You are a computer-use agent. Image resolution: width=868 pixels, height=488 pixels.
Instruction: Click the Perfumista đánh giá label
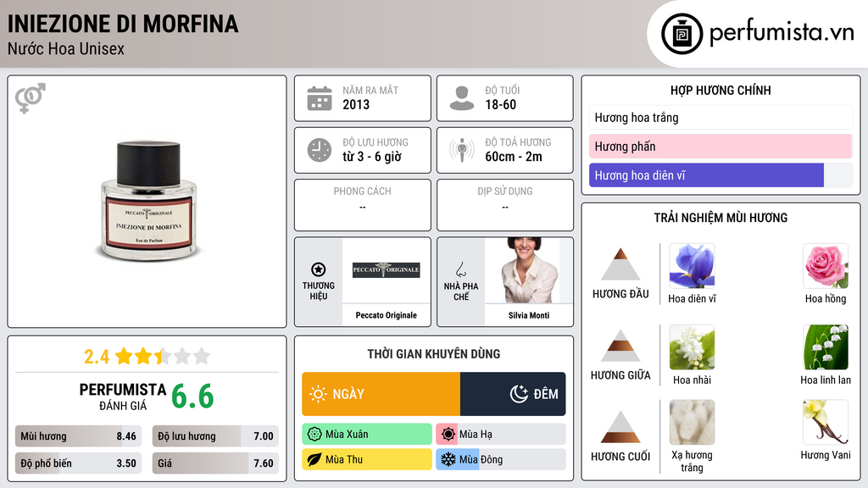click(123, 396)
